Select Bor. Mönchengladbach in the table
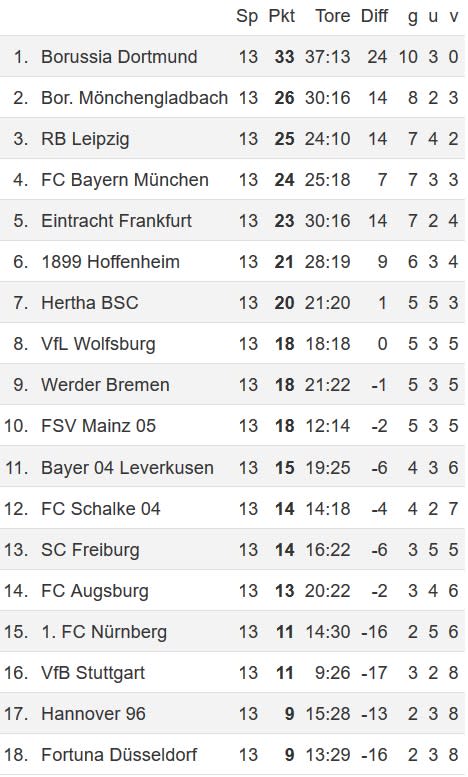468x777 pixels. tap(134, 98)
